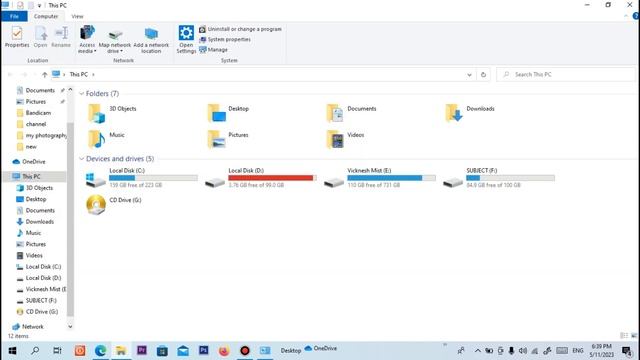Switch to the Computer ribbon tab

click(46, 16)
